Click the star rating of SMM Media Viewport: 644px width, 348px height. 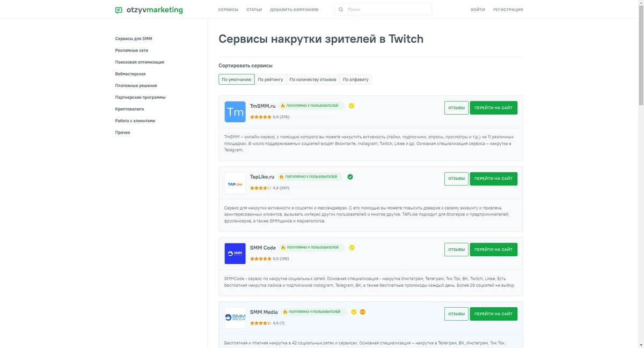(x=260, y=323)
